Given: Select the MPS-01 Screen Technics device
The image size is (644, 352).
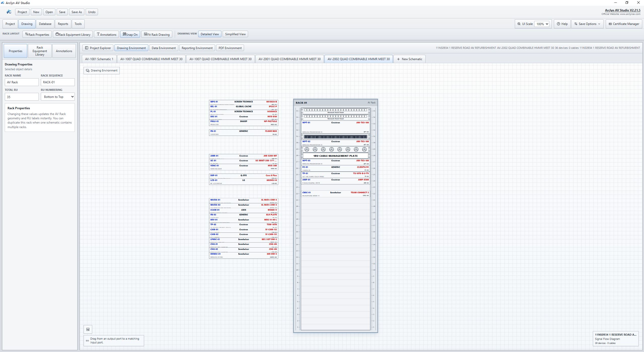Looking at the screenshot, I should [x=244, y=102].
